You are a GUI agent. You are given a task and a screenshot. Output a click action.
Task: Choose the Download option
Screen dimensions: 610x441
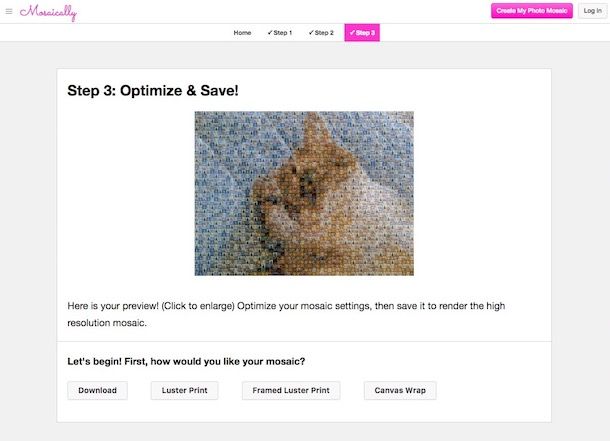[97, 390]
